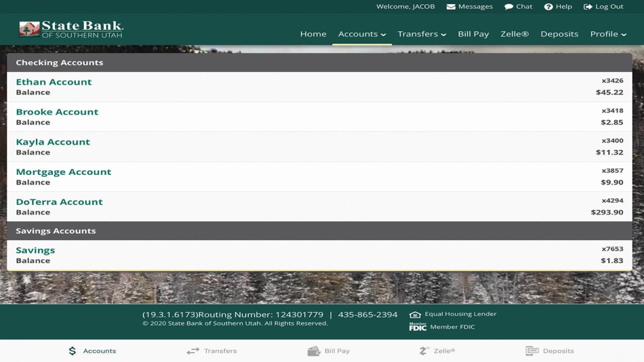Click the Chat speech bubble icon
Viewport: 644px width, 362px height.
tap(508, 7)
